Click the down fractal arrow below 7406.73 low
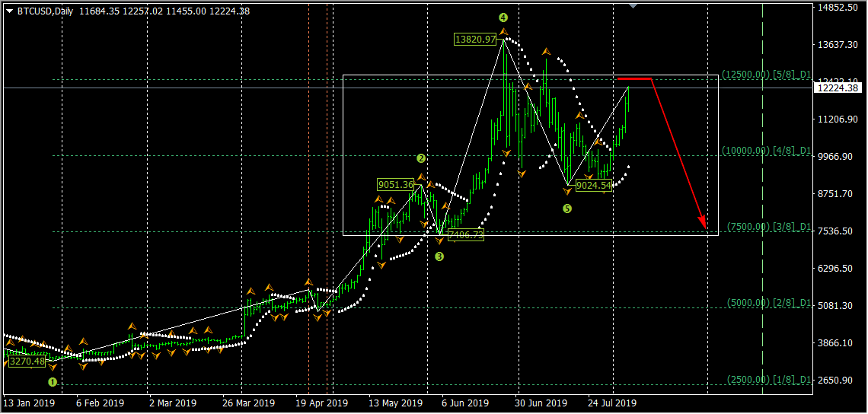 coord(439,240)
